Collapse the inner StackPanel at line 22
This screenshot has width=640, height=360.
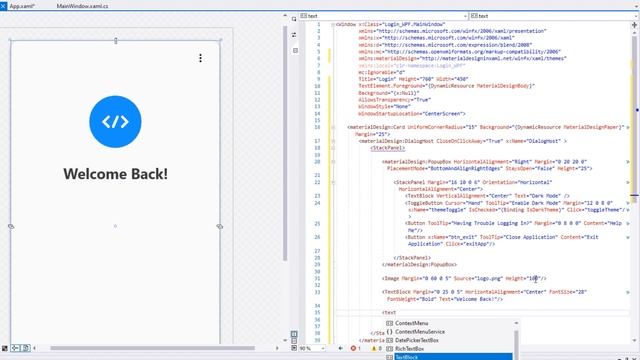coord(333,182)
